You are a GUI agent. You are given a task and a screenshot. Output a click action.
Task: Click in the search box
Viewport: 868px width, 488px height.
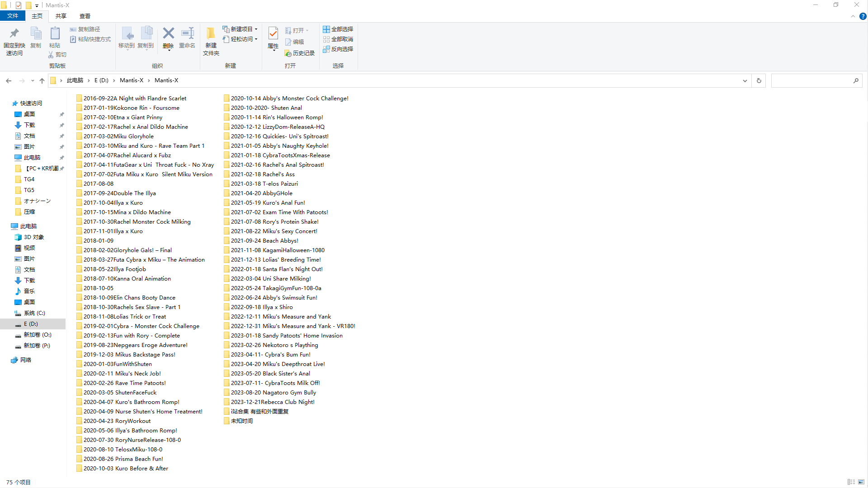pyautogui.click(x=811, y=80)
